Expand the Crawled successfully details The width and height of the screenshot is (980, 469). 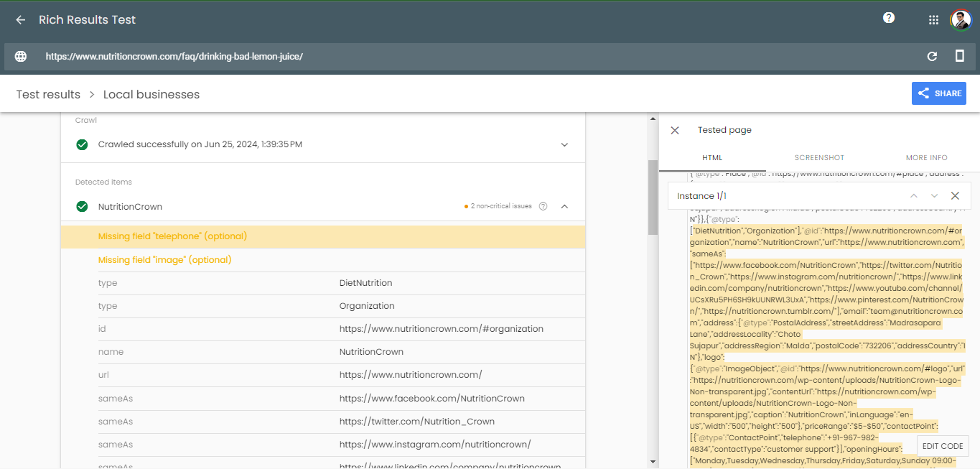coord(564,144)
